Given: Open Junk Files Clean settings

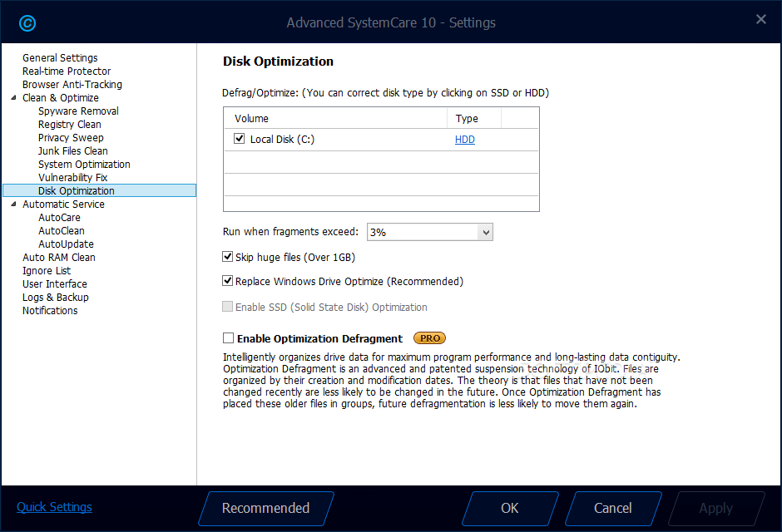Looking at the screenshot, I should (73, 151).
